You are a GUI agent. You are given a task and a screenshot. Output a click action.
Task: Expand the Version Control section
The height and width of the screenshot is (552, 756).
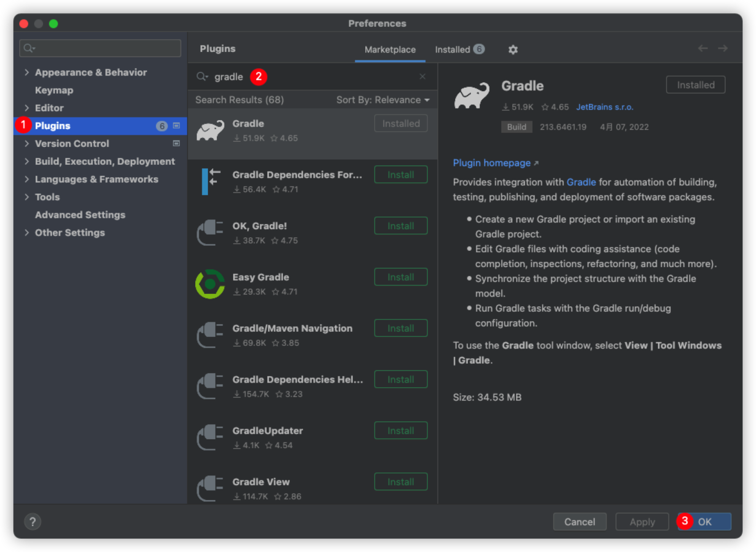click(x=26, y=143)
